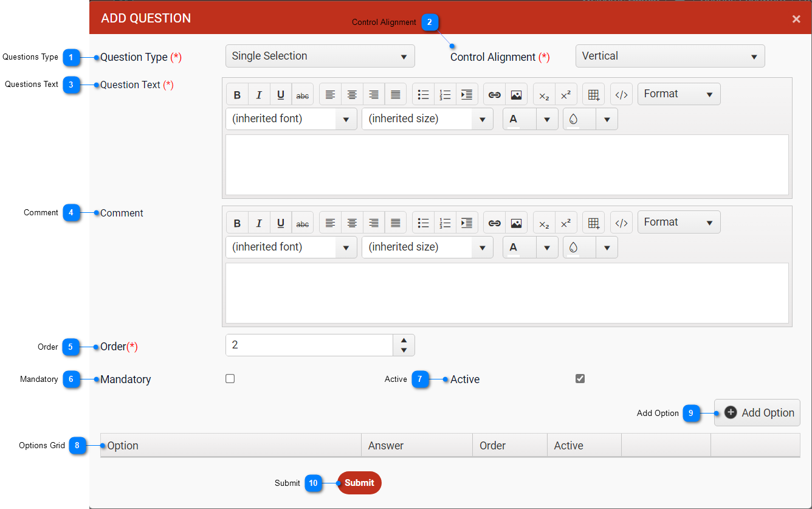
Task: Toggle Underline in Comment editor
Action: (281, 223)
